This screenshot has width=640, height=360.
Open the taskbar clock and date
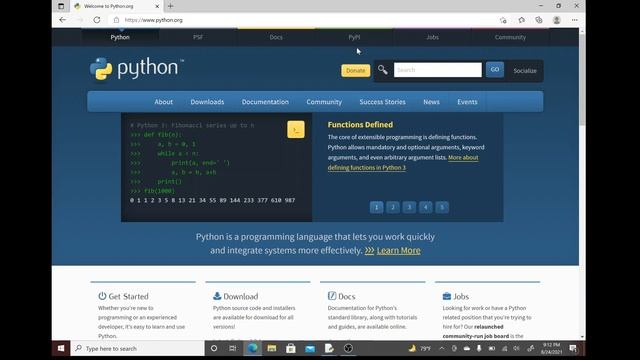coord(551,348)
